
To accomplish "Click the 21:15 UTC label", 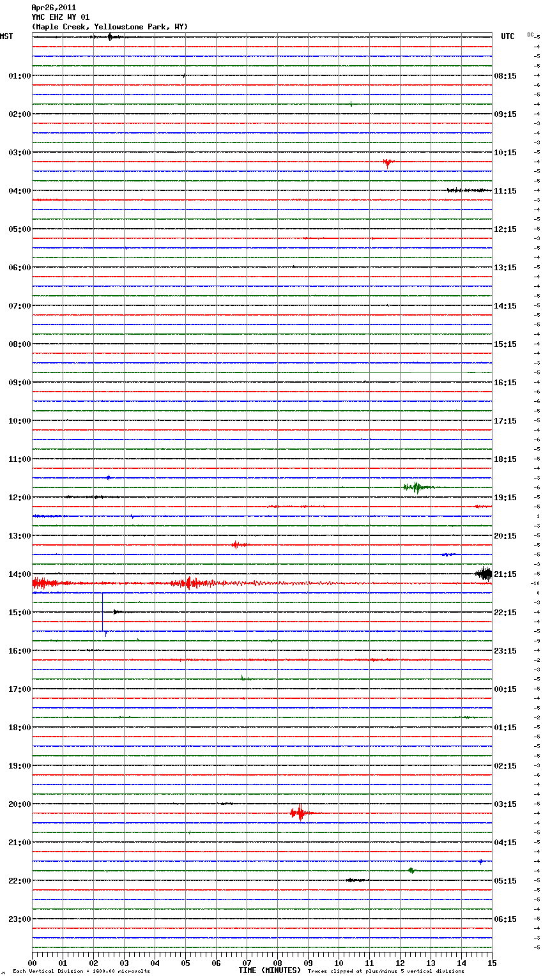I will 505,574.
